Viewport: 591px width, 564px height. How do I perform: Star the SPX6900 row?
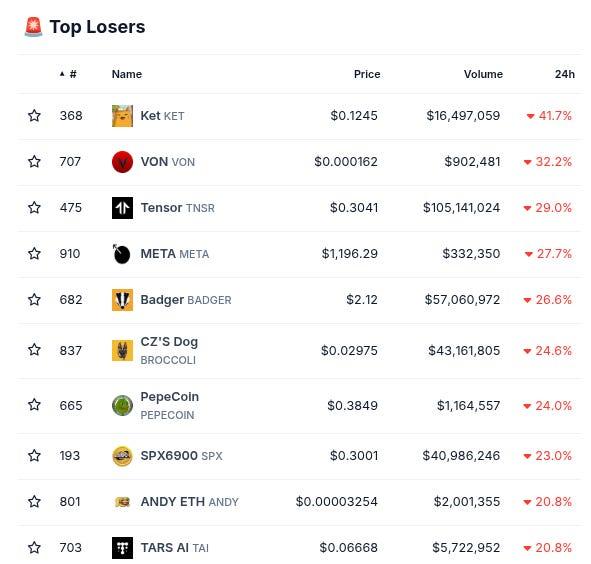tap(34, 455)
